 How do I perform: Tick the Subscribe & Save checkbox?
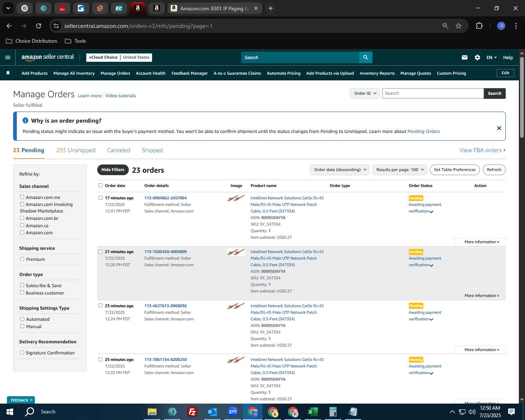click(x=22, y=285)
